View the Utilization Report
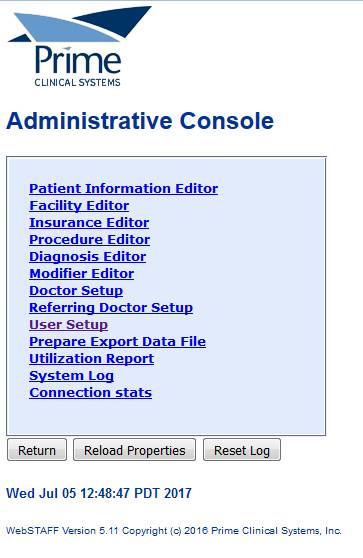363x558 pixels. [91, 359]
